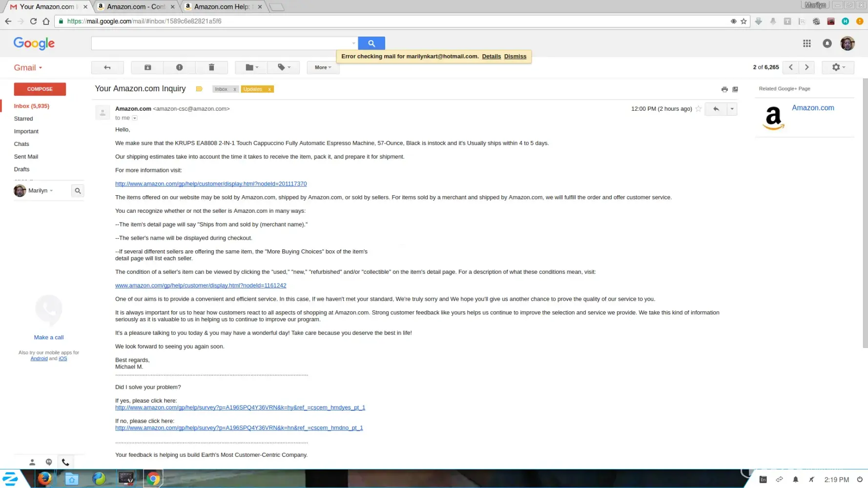The height and width of the screenshot is (488, 868).
Task: Report spam using the exclamation icon
Action: (179, 67)
